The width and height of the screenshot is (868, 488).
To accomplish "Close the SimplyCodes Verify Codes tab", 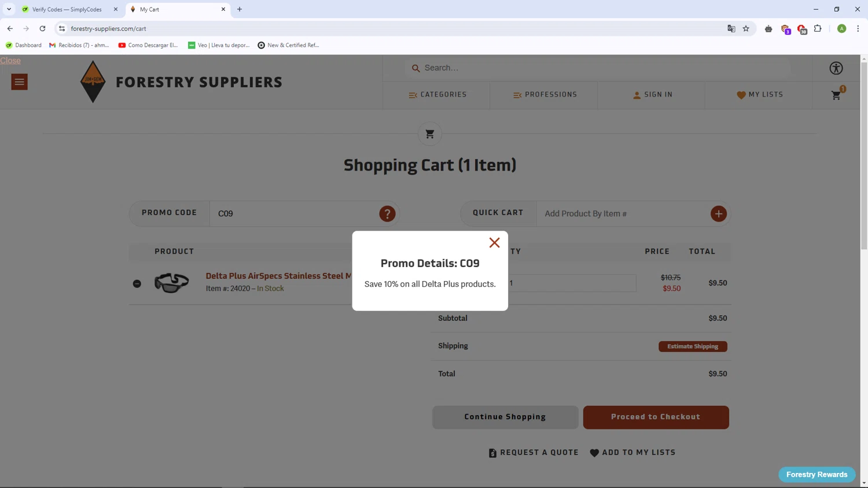I will (116, 9).
